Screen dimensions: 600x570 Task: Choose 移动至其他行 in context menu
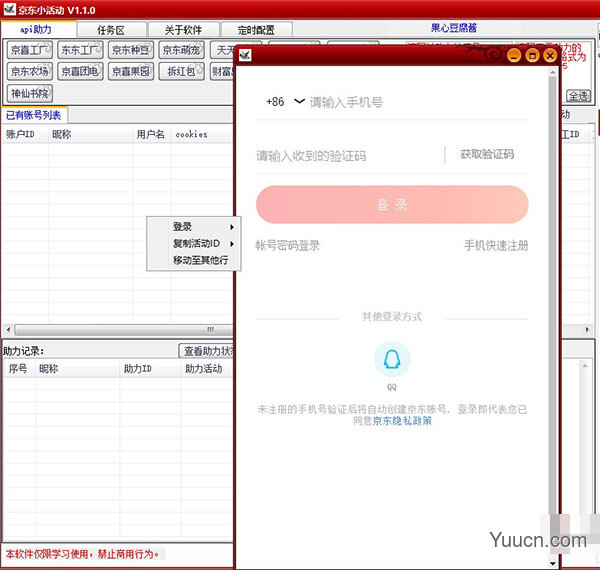200,260
